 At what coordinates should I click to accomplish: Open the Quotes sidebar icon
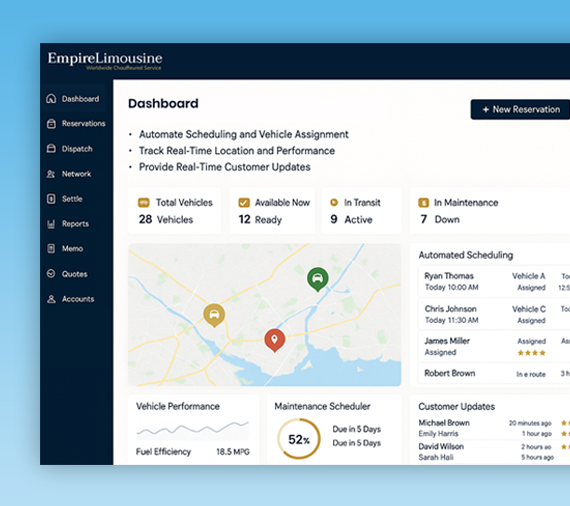[51, 273]
